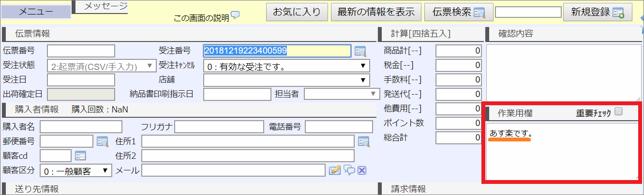Expand the 店舗 dropdown list
The image size is (644, 195).
click(286, 80)
